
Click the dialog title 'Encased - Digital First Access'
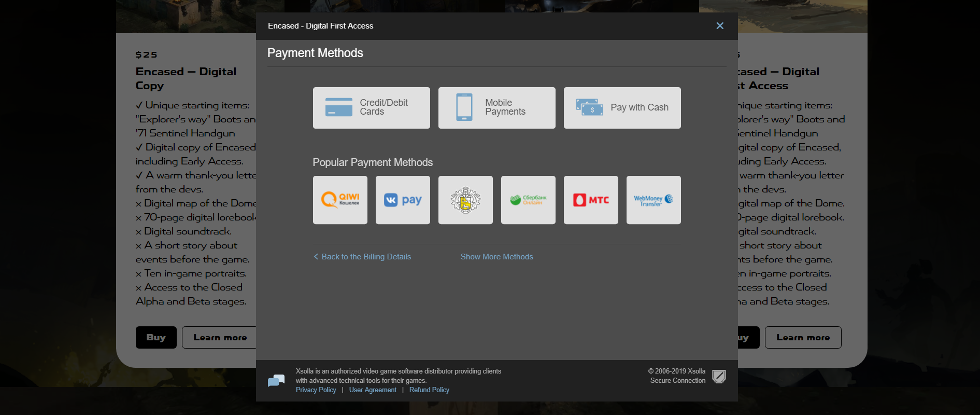pos(320,26)
